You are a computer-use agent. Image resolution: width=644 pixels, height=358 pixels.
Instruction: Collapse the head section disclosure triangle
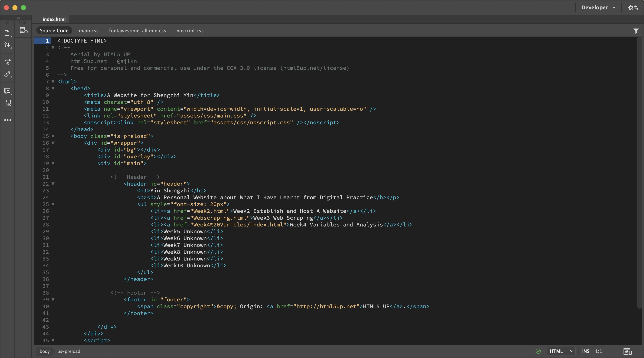(53, 89)
